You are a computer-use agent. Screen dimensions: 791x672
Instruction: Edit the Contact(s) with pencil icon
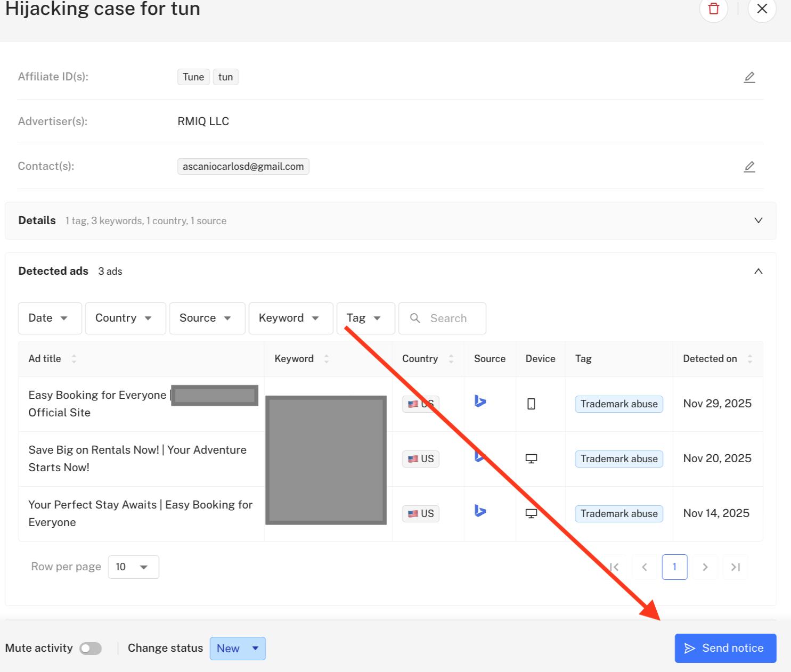pyautogui.click(x=749, y=167)
